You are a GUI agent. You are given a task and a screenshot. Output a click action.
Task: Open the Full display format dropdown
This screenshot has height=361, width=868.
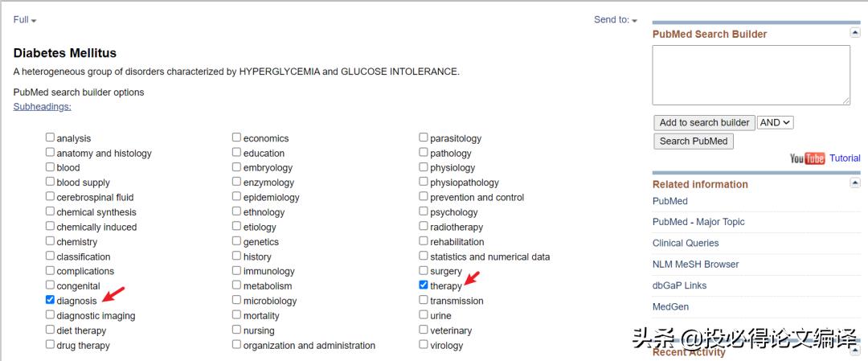click(x=25, y=20)
